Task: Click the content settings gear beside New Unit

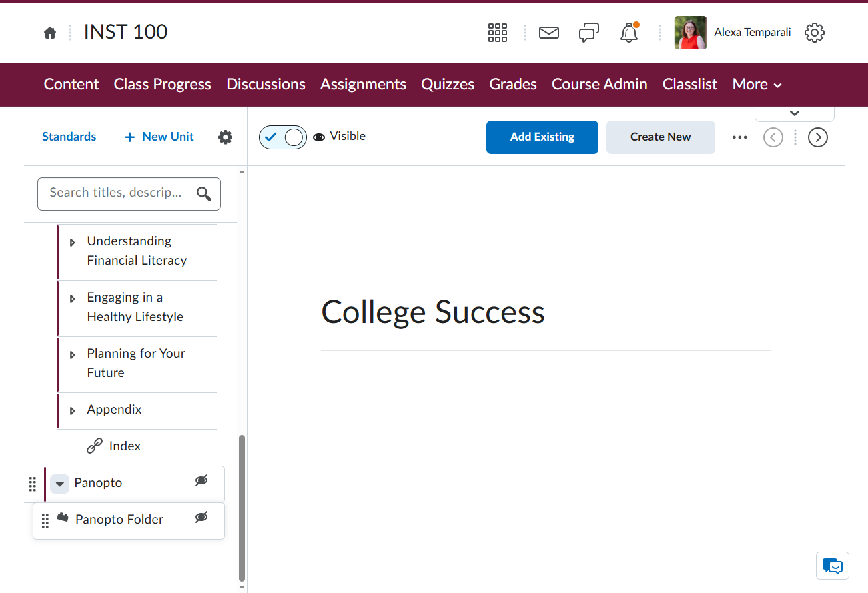Action: pyautogui.click(x=226, y=137)
